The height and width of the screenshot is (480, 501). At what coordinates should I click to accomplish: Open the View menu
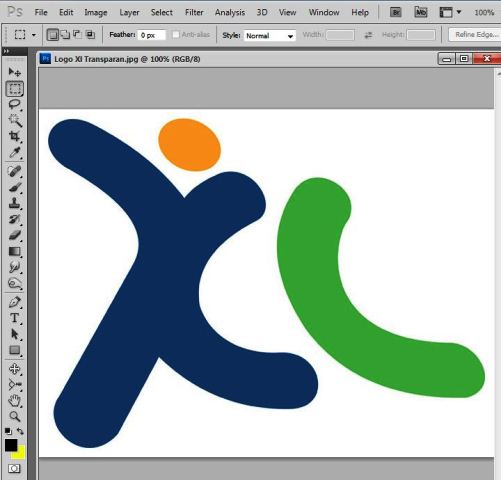pos(287,12)
